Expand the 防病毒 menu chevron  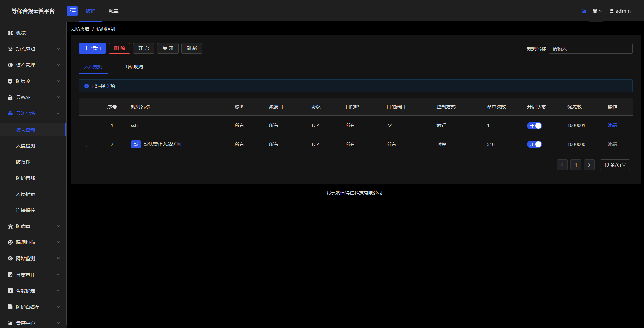pyautogui.click(x=58, y=226)
